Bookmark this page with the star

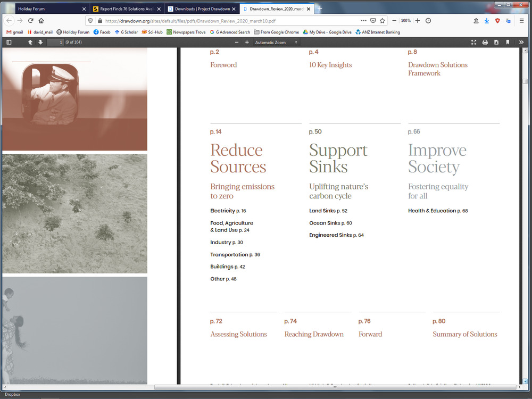(382, 21)
